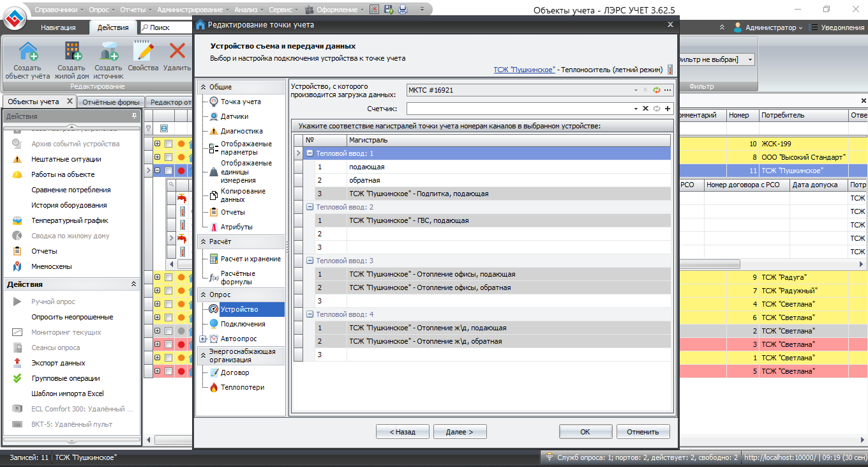The height and width of the screenshot is (467, 868).
Task: Switch to the Навигация ribbon tab
Action: click(58, 27)
